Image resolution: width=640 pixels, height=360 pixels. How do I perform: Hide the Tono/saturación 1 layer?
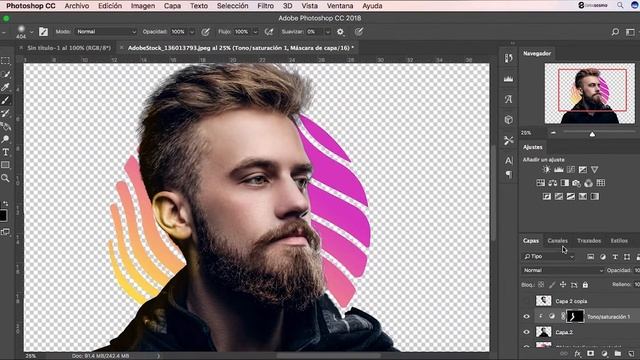tap(527, 317)
